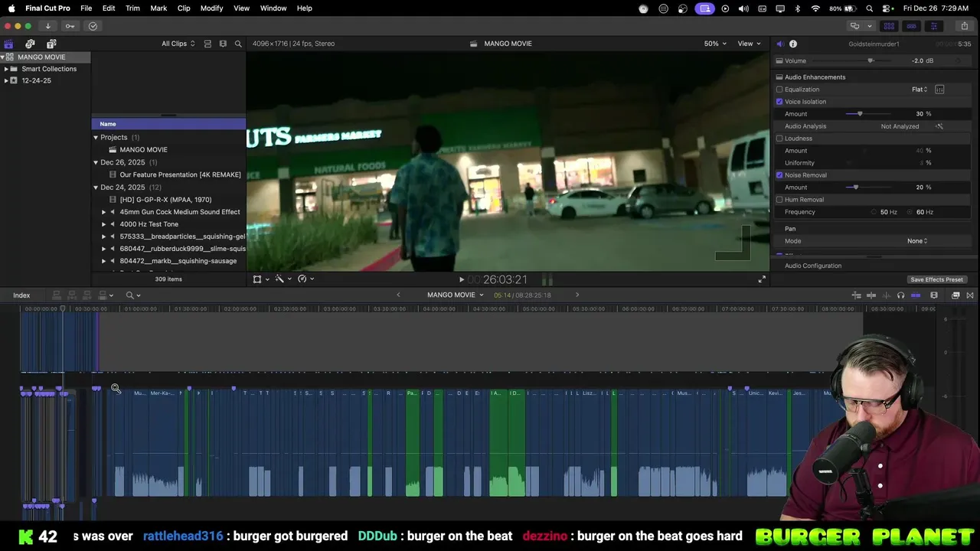Search the browser with magnifier icon
The height and width of the screenshot is (551, 980).
[x=238, y=44]
